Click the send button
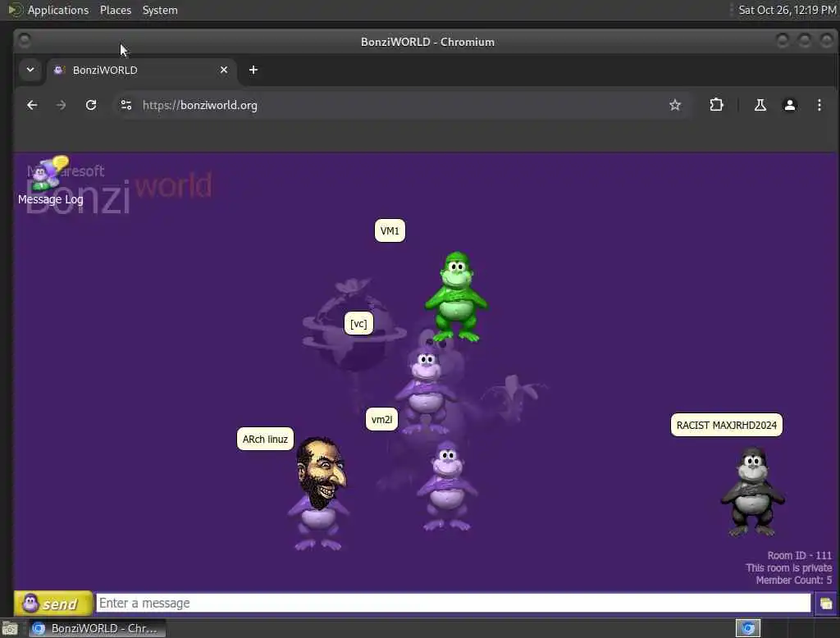 [53, 604]
